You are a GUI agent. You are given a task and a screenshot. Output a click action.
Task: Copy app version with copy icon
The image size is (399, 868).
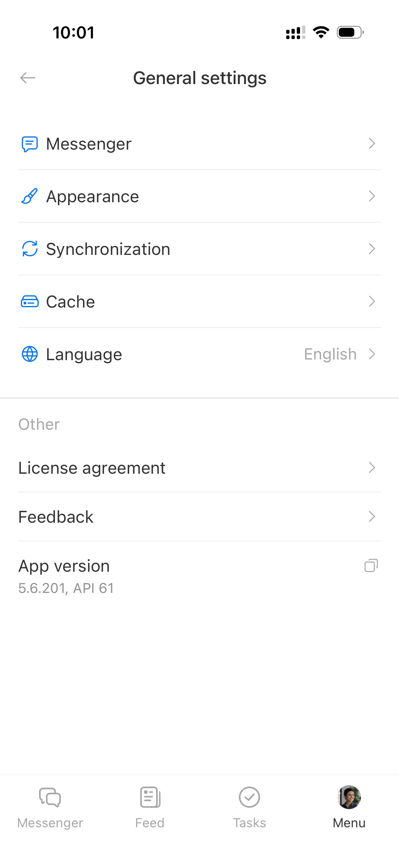coord(371,566)
